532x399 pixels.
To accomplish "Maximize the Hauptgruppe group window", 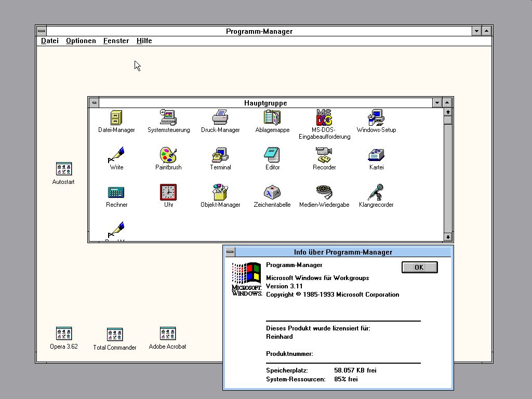I will (447, 103).
